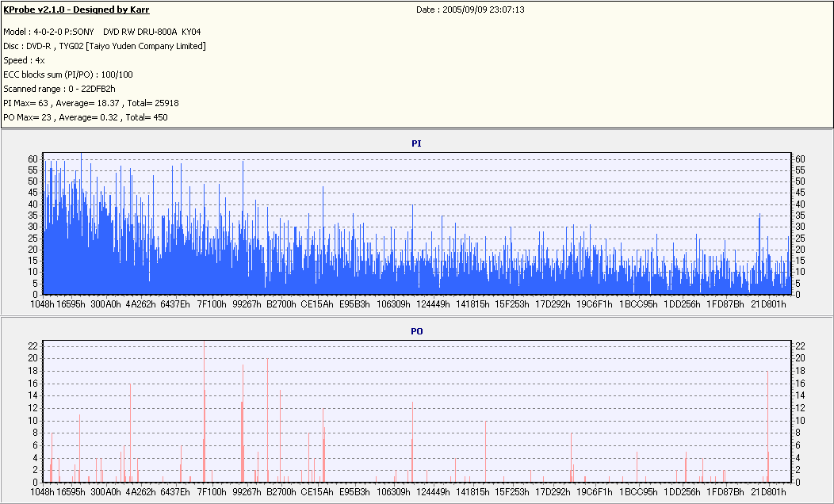Click the 4A262h label under the PI chart
Image resolution: width=834 pixels, height=504 pixels.
pyautogui.click(x=140, y=304)
